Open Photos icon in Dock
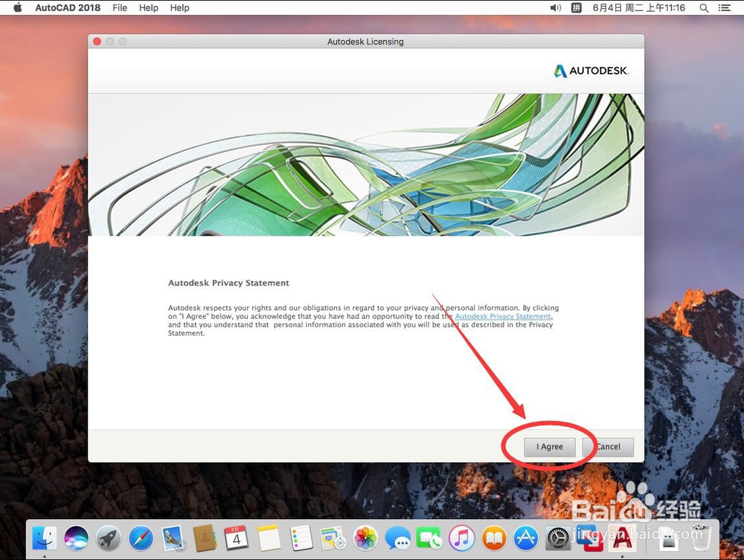The height and width of the screenshot is (560, 744). [x=365, y=538]
